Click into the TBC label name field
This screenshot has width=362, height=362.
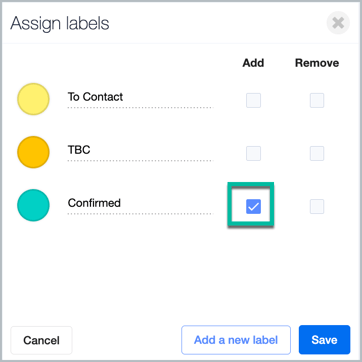point(140,151)
